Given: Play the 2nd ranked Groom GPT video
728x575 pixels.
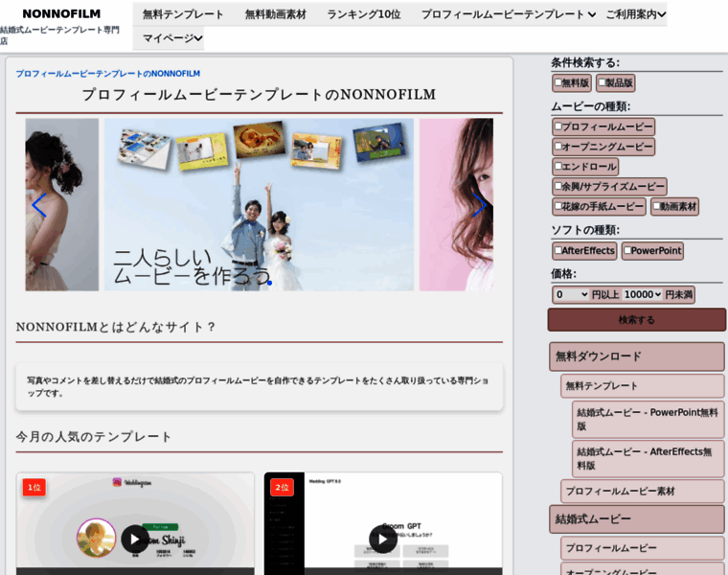Looking at the screenshot, I should coord(382,539).
